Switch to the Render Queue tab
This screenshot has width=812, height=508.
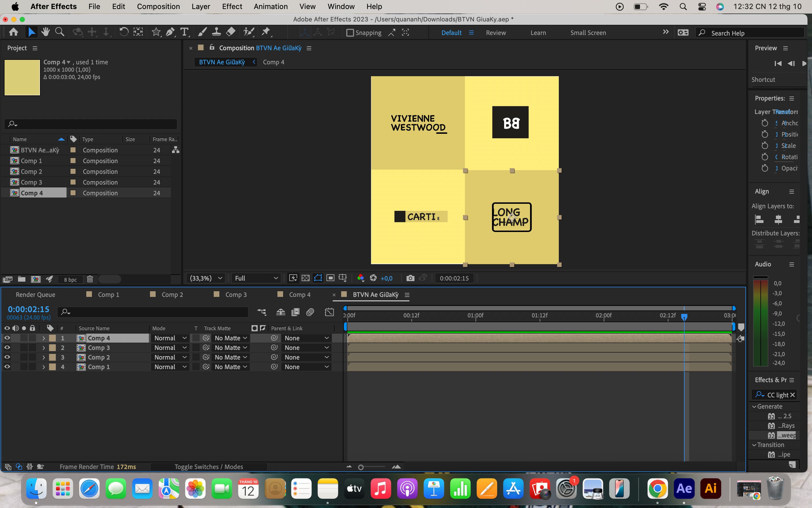[35, 295]
